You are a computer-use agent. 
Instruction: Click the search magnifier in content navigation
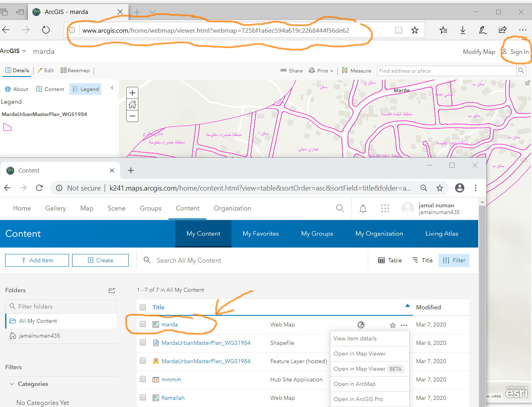coord(340,208)
